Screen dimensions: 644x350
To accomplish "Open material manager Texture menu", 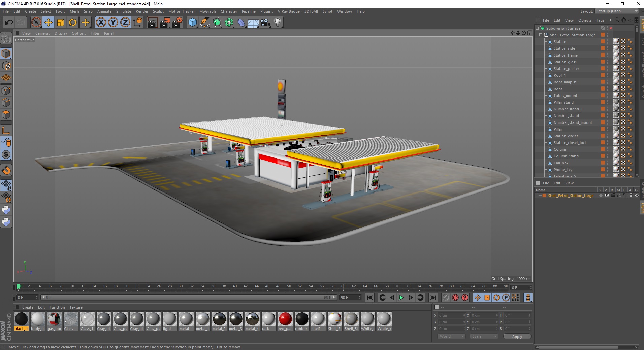I will pos(76,307).
